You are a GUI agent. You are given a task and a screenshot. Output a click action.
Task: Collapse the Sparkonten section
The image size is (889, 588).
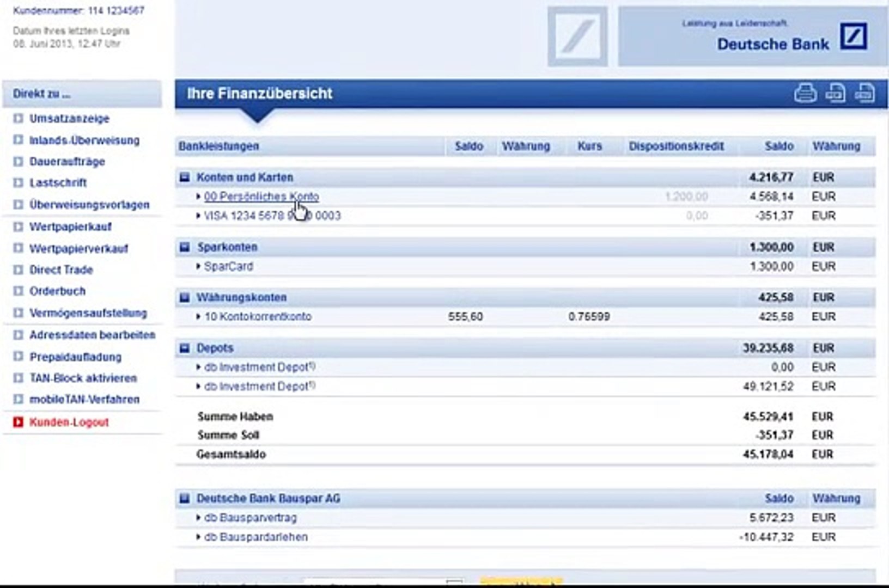(x=185, y=247)
